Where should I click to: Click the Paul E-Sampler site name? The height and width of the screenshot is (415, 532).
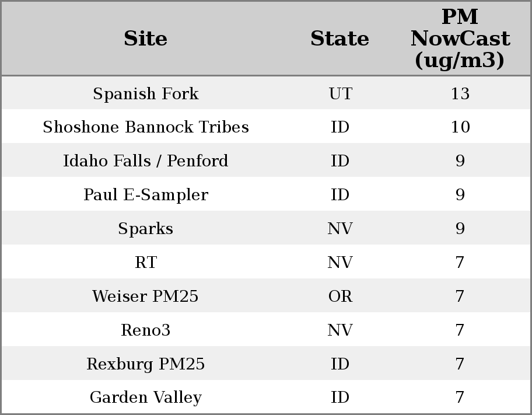pyautogui.click(x=145, y=195)
